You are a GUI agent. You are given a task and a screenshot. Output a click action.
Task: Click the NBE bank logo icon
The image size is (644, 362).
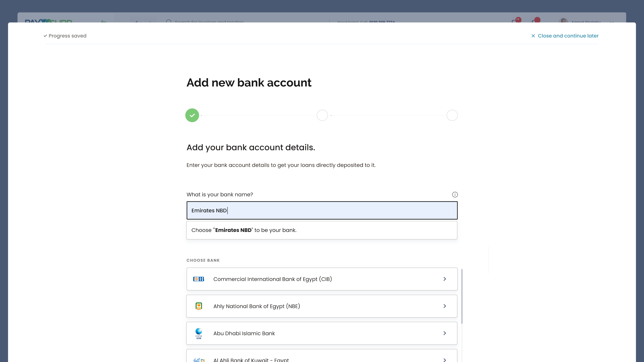pyautogui.click(x=199, y=306)
